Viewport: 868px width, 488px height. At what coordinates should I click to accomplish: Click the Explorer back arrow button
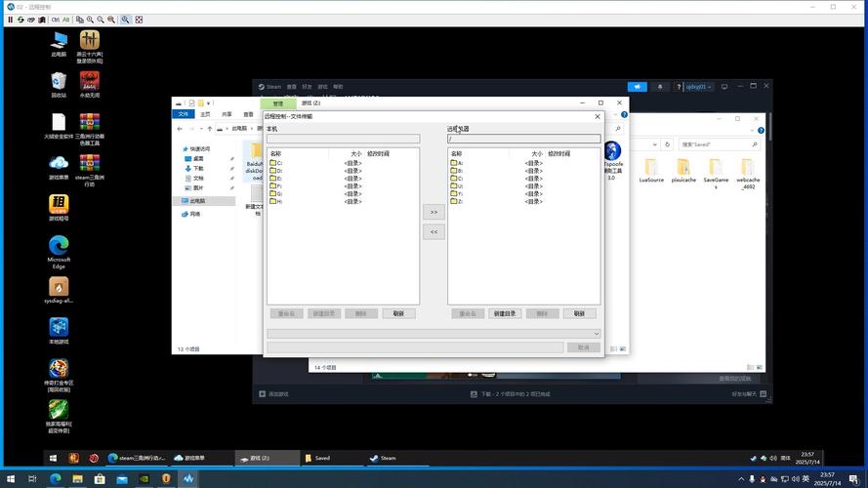click(180, 129)
